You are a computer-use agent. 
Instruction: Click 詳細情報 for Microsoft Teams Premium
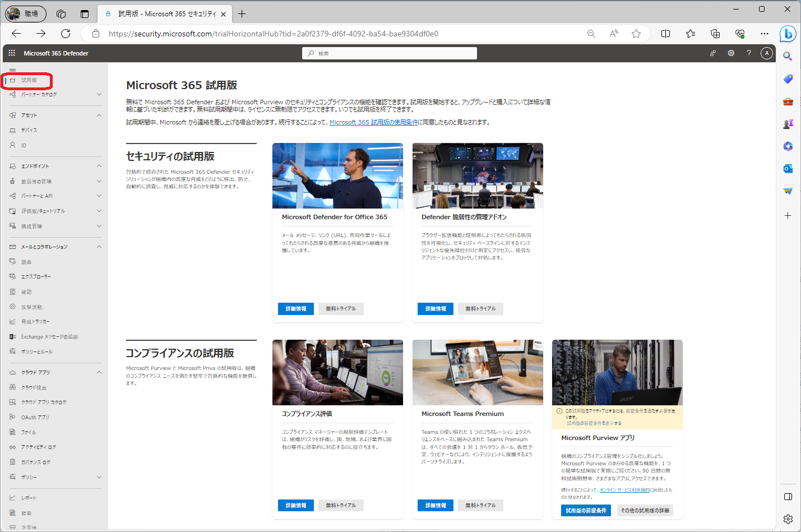coord(436,506)
